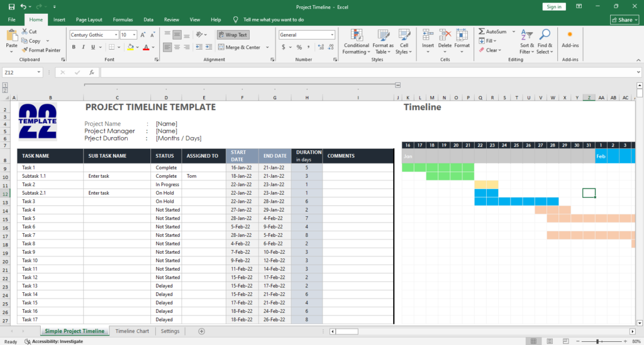The width and height of the screenshot is (644, 345).
Task: Collapse the column group with the minus button
Action: (397, 85)
